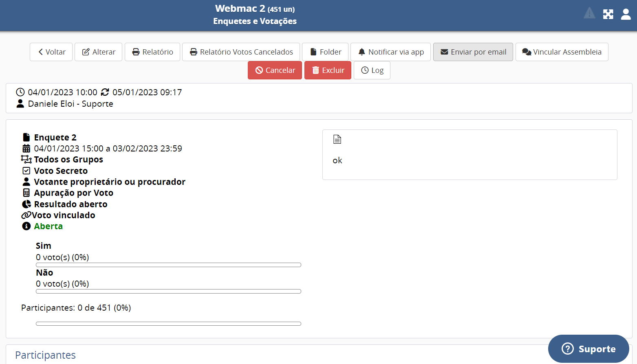This screenshot has height=364, width=637.
Task: Go back with the Voltar button
Action: [x=51, y=52]
